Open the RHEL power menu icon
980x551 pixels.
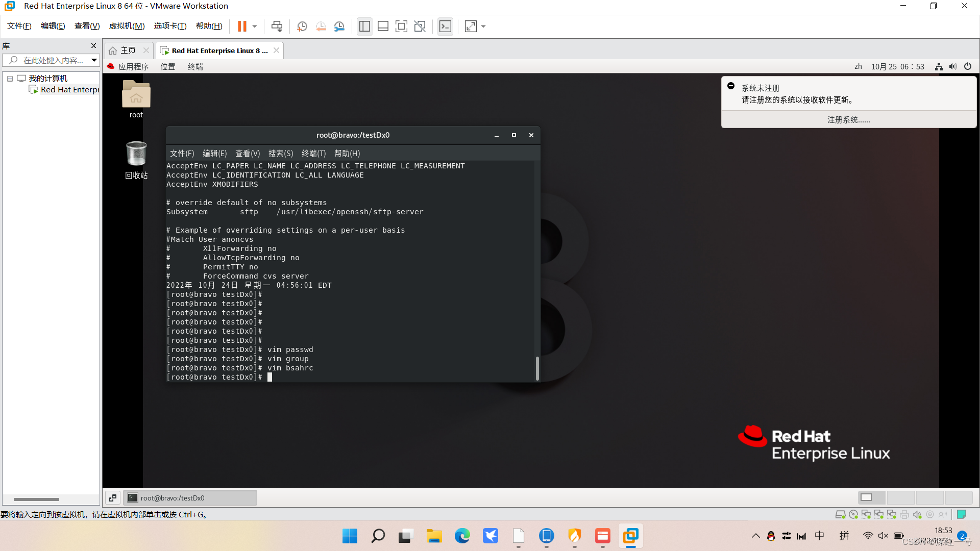tap(967, 66)
